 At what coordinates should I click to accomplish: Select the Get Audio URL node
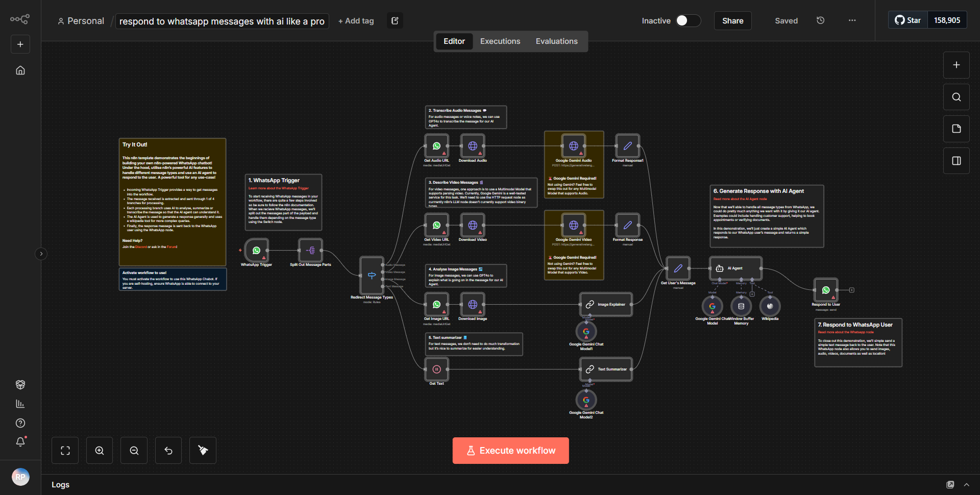tap(436, 146)
